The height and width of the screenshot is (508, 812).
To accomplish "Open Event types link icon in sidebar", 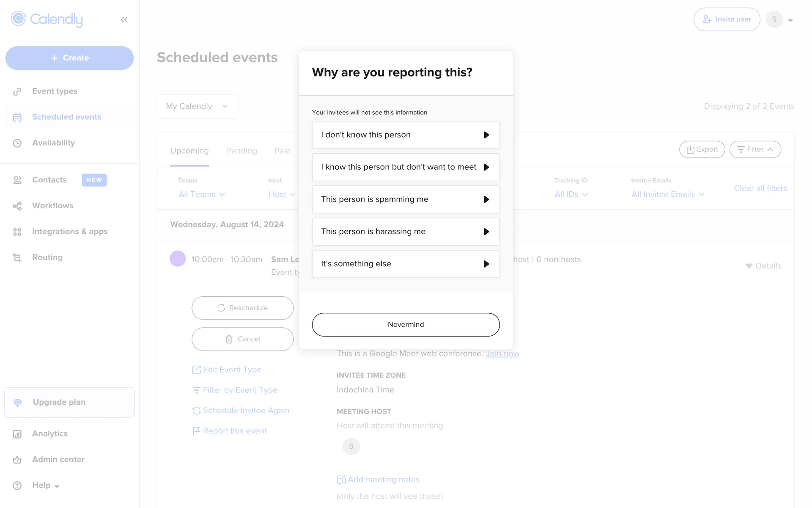I will point(17,91).
